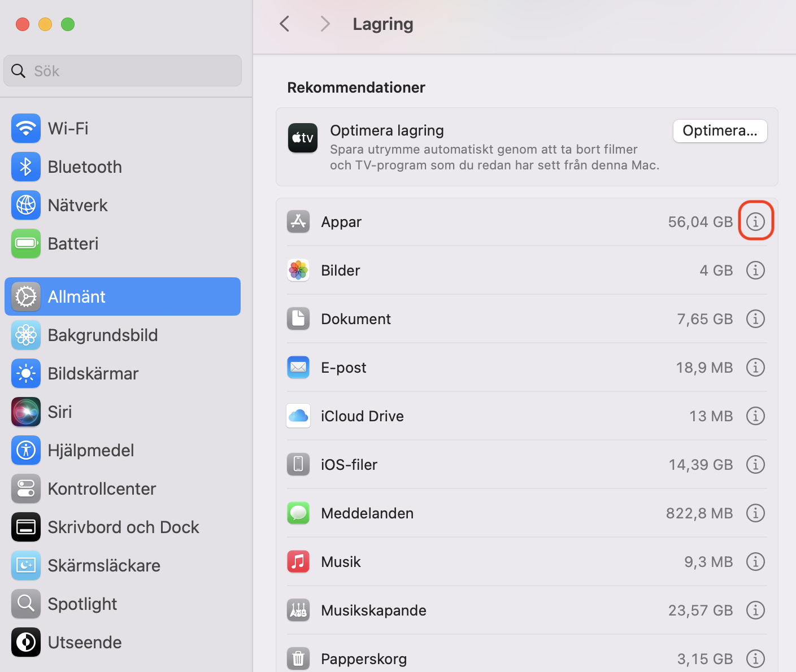Click the iCloud Drive cloud icon
The image size is (796, 672).
[298, 416]
